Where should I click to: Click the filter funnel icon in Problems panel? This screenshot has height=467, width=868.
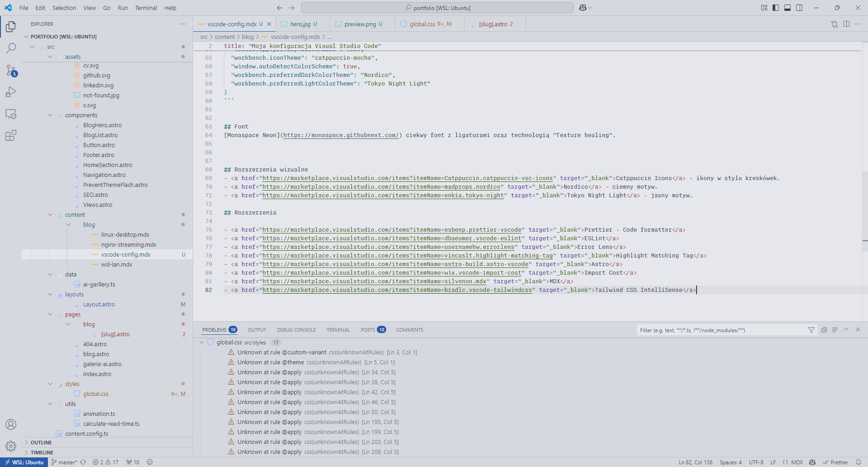click(x=811, y=330)
